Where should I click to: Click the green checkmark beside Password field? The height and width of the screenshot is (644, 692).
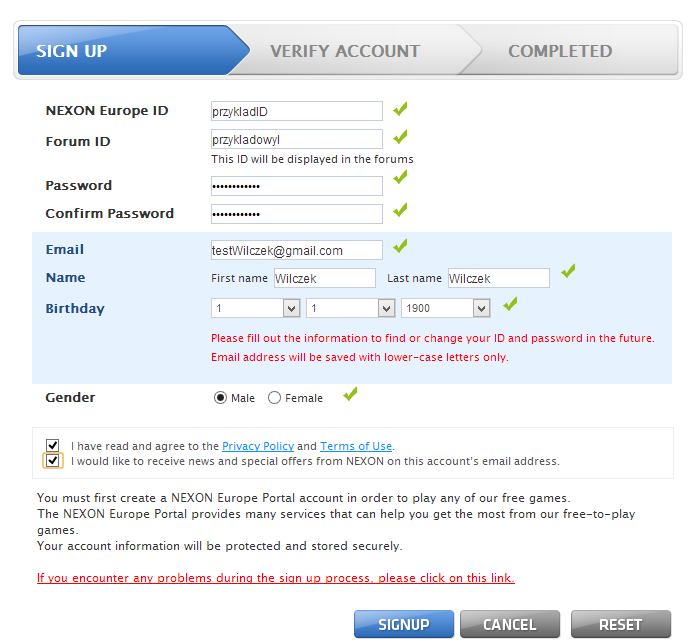400,177
